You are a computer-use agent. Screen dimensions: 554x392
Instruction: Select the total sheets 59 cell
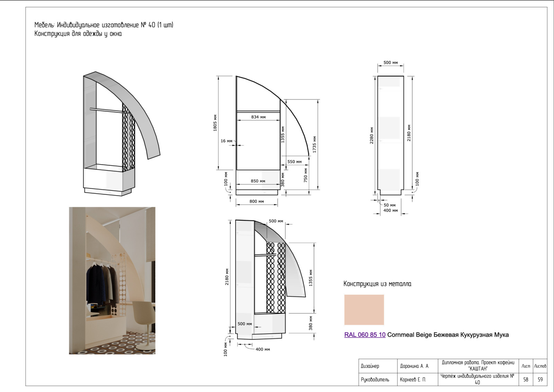click(540, 380)
